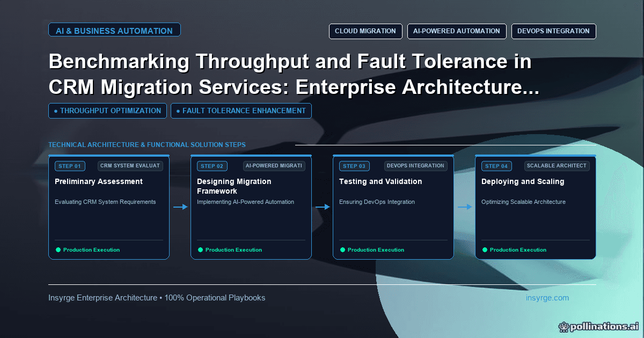Image resolution: width=644 pixels, height=338 pixels.
Task: Click the Production Execution status under Designing Migration Framework
Action: click(x=230, y=250)
